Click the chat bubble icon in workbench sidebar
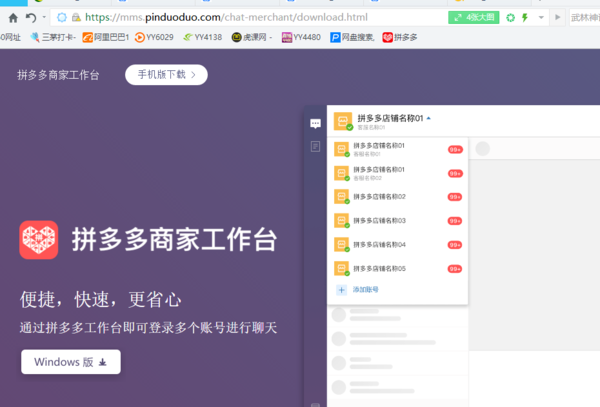Viewport: 600px width, 407px height. [315, 124]
